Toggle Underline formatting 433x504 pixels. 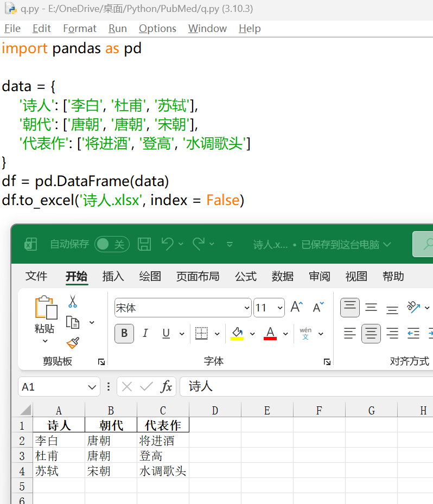pyautogui.click(x=166, y=333)
